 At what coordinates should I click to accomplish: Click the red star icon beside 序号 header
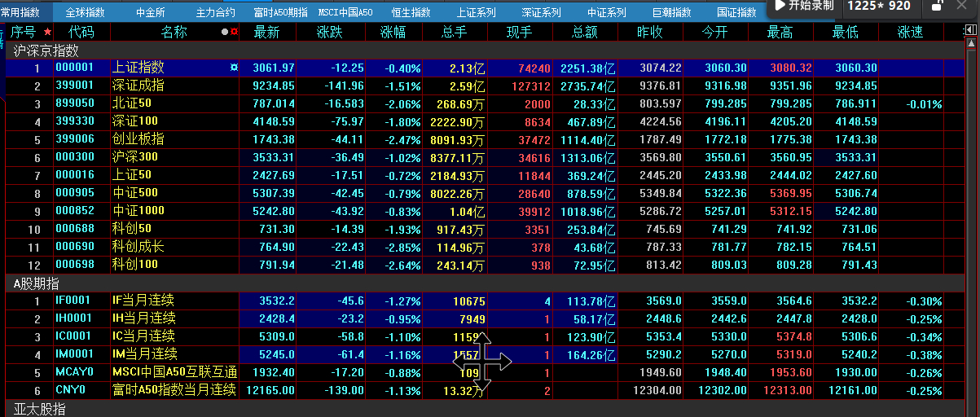(47, 32)
